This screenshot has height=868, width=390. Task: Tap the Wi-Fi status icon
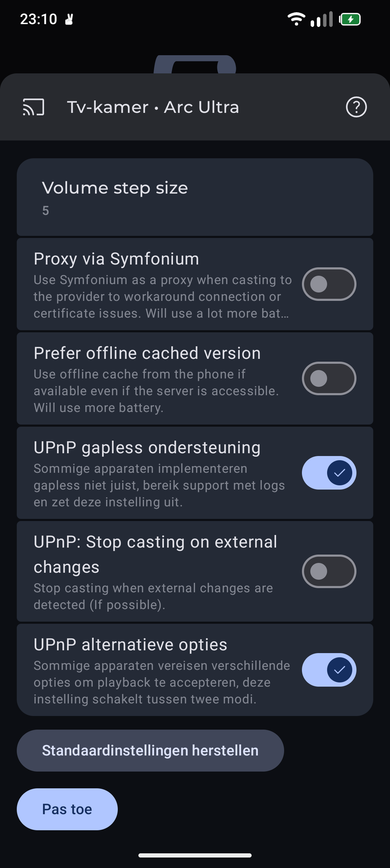[296, 19]
